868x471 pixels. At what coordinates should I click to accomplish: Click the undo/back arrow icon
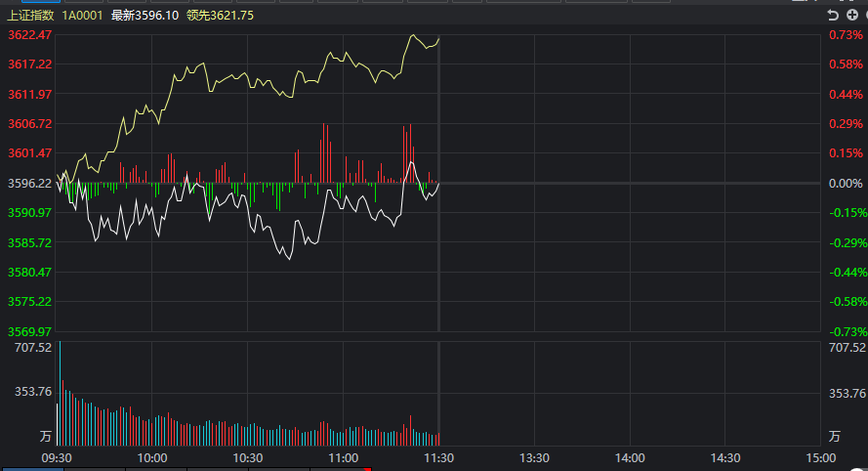832,16
